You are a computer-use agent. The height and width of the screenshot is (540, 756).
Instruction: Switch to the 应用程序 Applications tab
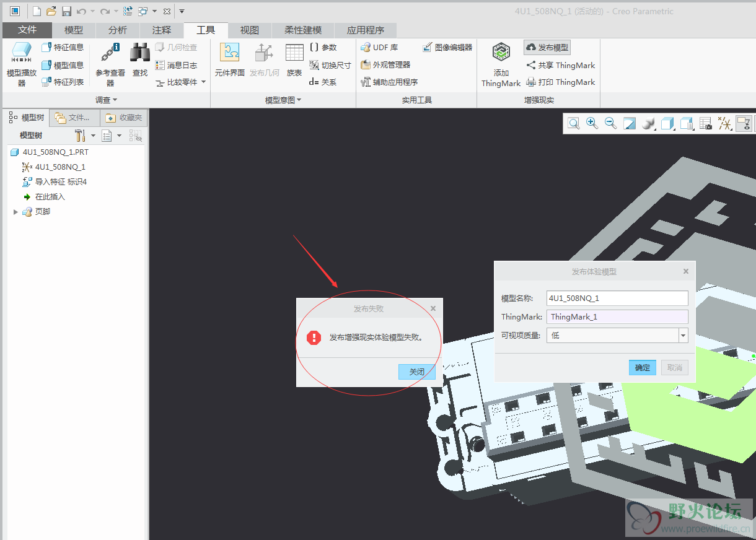(366, 30)
